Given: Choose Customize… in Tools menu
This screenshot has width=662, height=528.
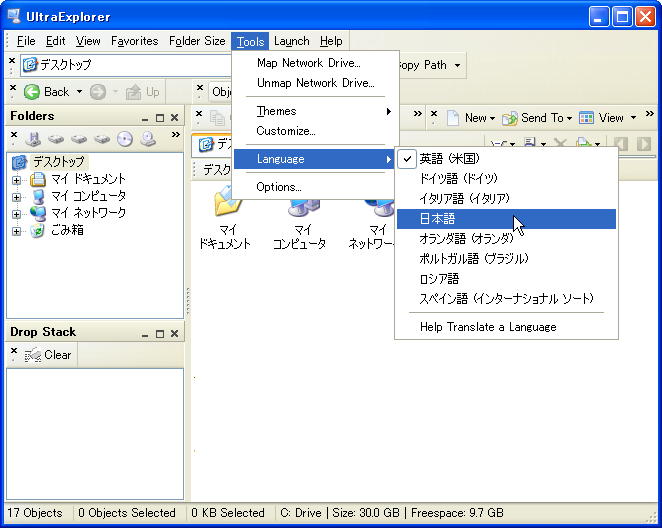Looking at the screenshot, I should point(315,131).
